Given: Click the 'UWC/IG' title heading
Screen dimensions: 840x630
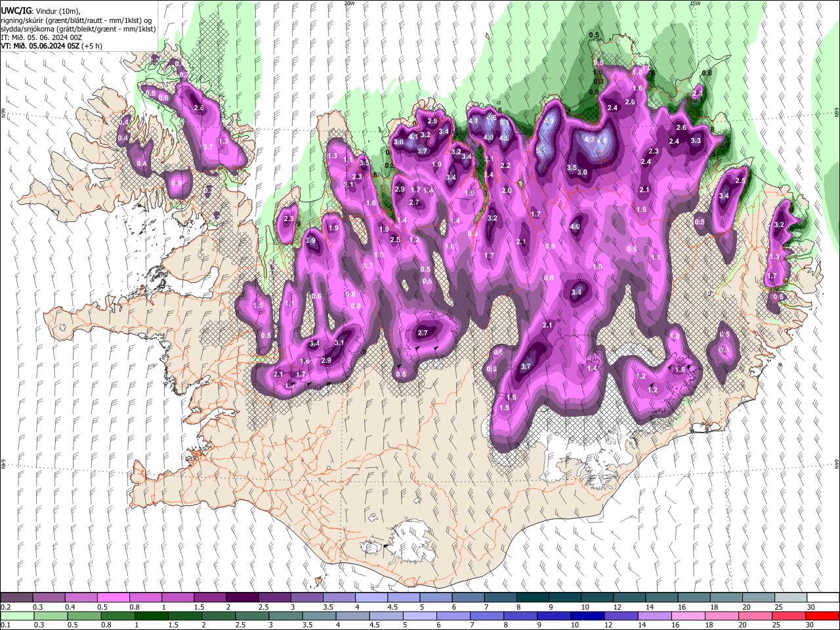Looking at the screenshot, I should [x=15, y=10].
